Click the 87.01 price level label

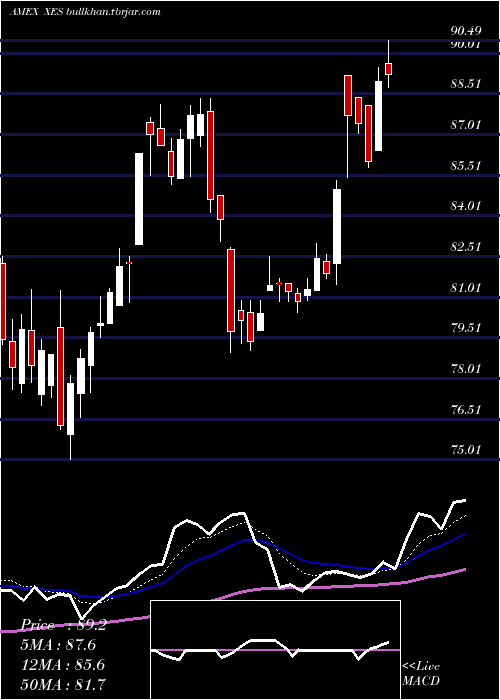point(466,124)
